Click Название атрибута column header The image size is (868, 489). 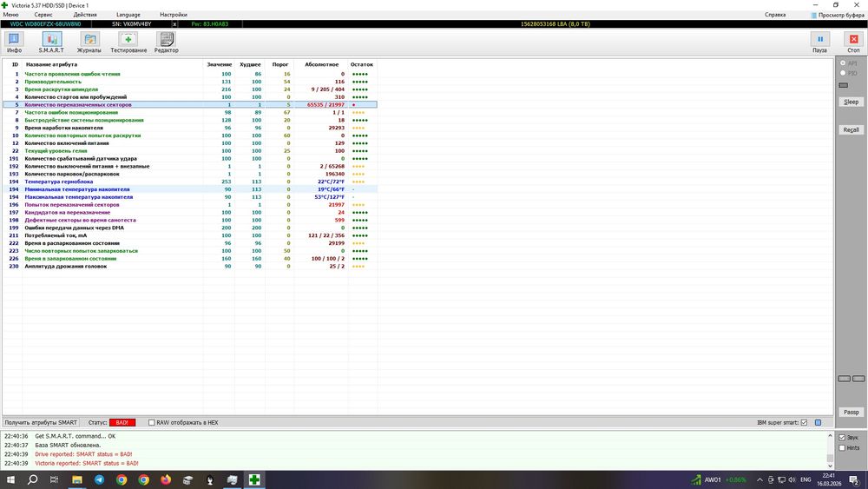(x=51, y=64)
